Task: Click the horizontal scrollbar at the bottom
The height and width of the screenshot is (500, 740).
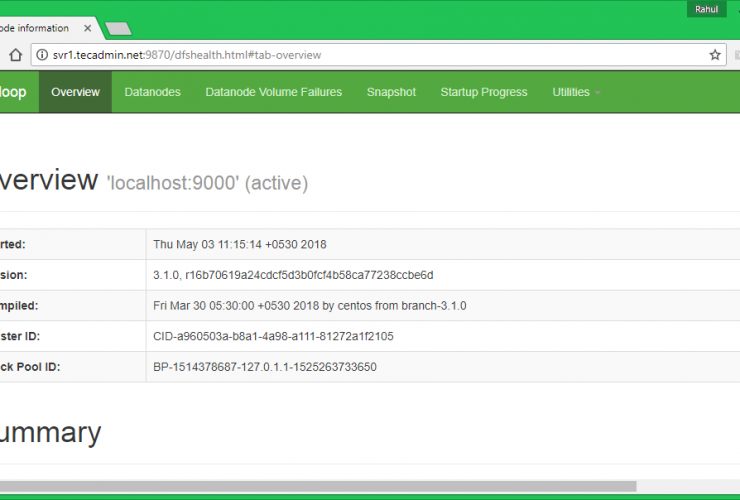Action: pos(318,487)
